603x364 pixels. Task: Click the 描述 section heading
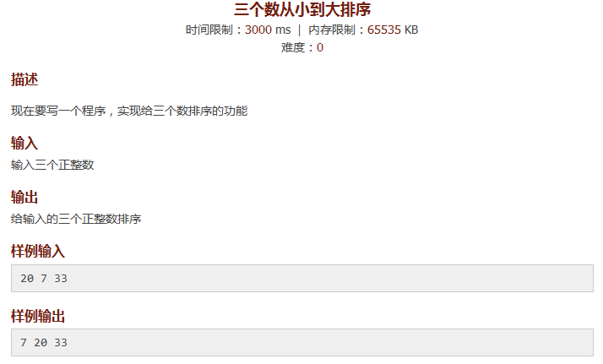point(24,79)
